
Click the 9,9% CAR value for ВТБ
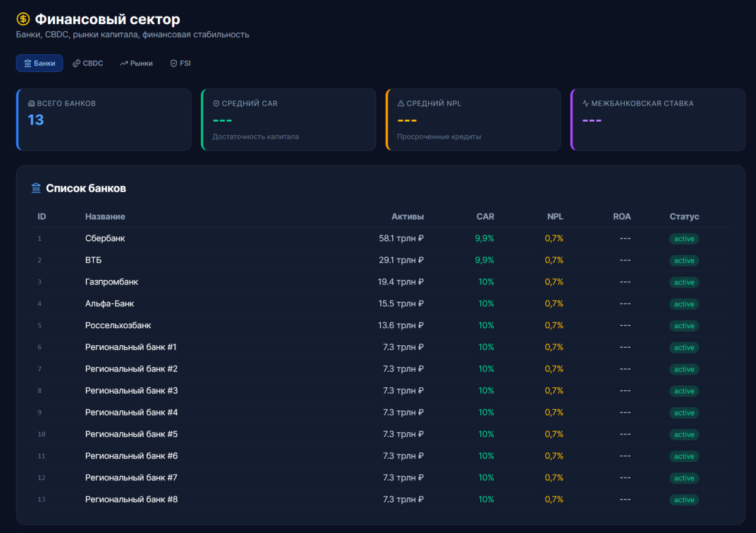pyautogui.click(x=484, y=260)
